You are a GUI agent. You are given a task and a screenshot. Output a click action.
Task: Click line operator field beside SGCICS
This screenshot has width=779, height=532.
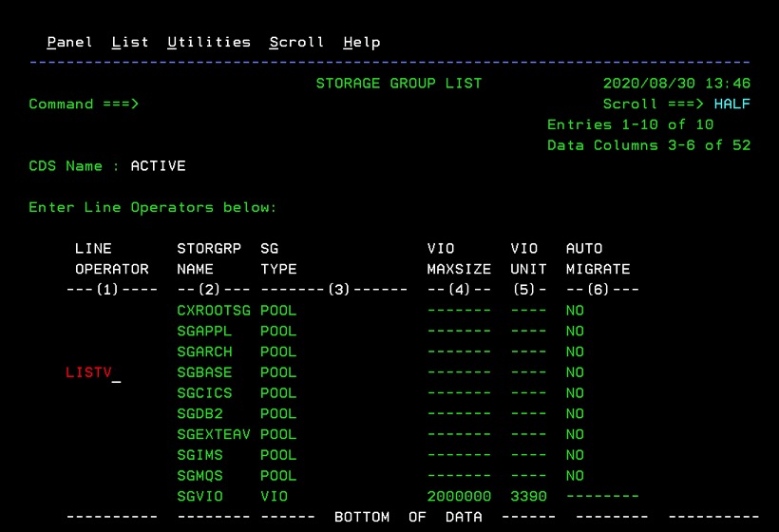(x=112, y=393)
